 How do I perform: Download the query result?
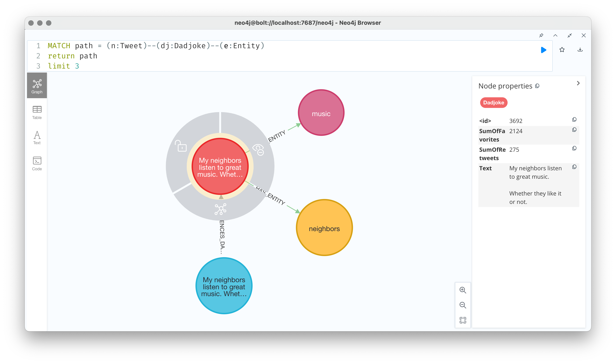580,50
